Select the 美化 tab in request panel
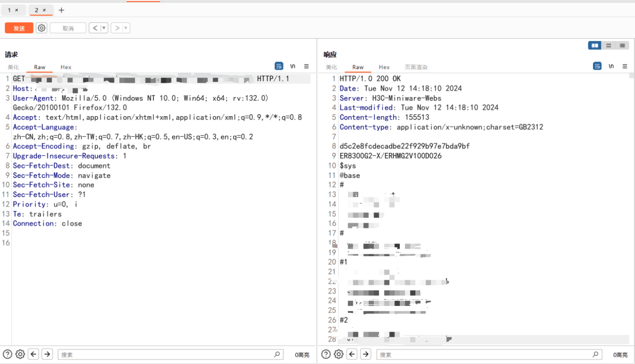The image size is (635, 364). pos(13,67)
